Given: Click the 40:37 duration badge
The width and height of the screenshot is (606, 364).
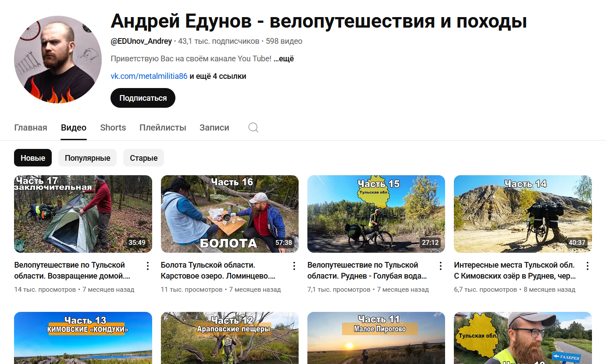Looking at the screenshot, I should 577,243.
